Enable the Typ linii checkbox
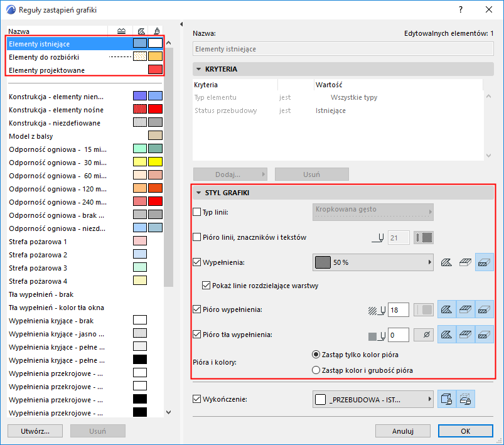Screen dimensions: 504x445 (x=196, y=212)
